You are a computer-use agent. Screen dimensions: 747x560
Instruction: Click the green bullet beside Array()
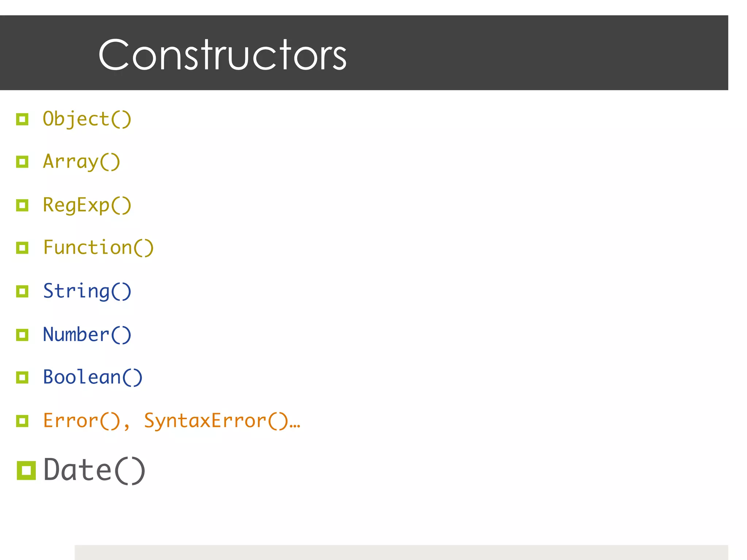point(22,162)
